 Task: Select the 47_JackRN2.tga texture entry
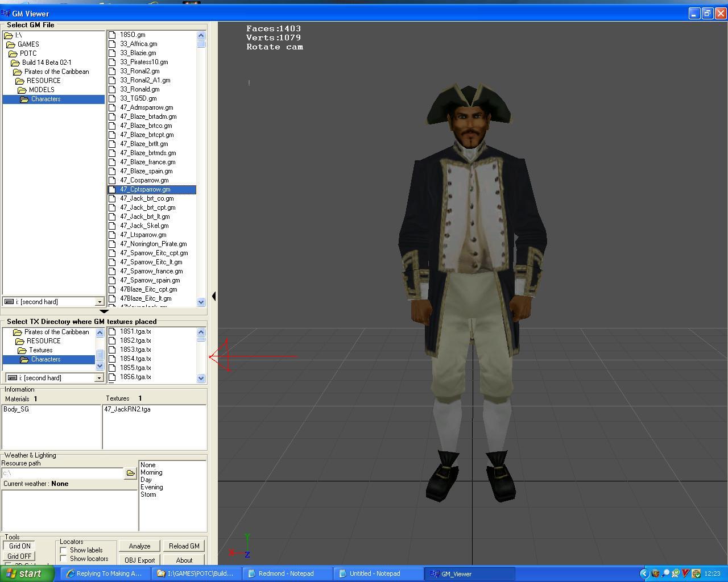[127, 409]
